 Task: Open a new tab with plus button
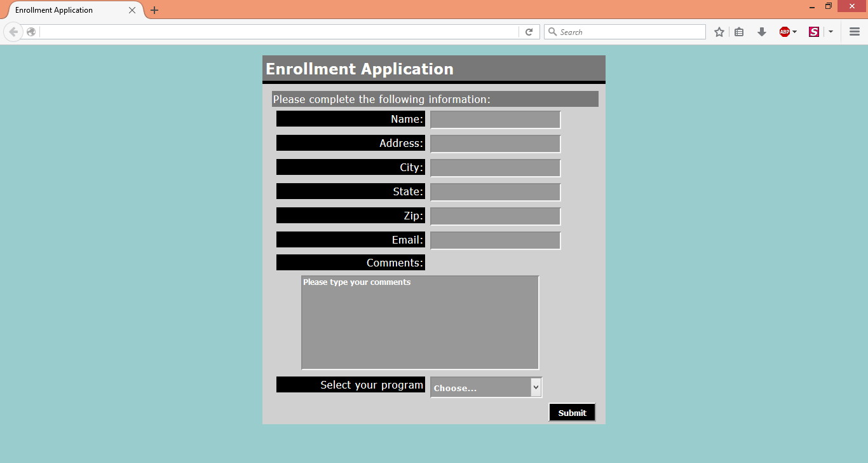pyautogui.click(x=154, y=10)
